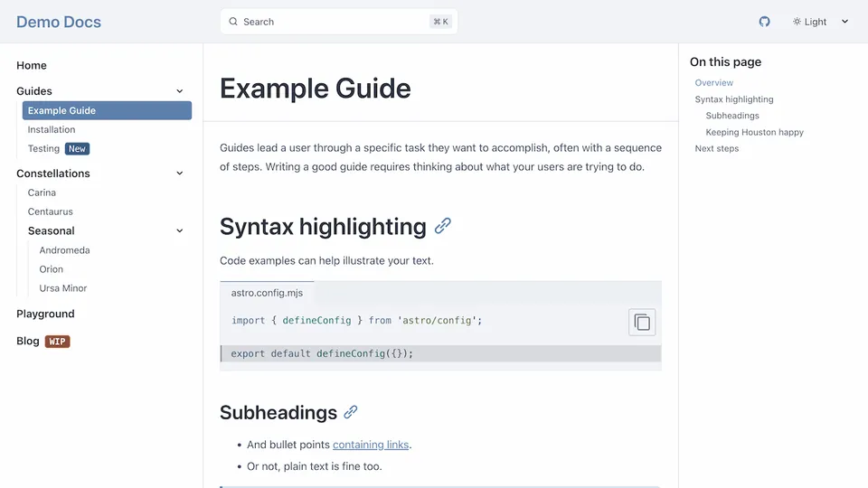
Task: Open the GitHub repository icon link
Action: coord(764,22)
